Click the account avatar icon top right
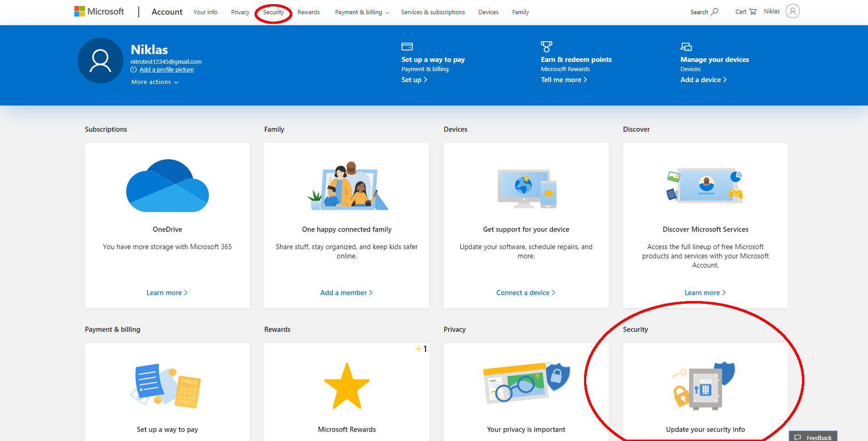Viewport: 868px width, 441px height. pyautogui.click(x=792, y=11)
